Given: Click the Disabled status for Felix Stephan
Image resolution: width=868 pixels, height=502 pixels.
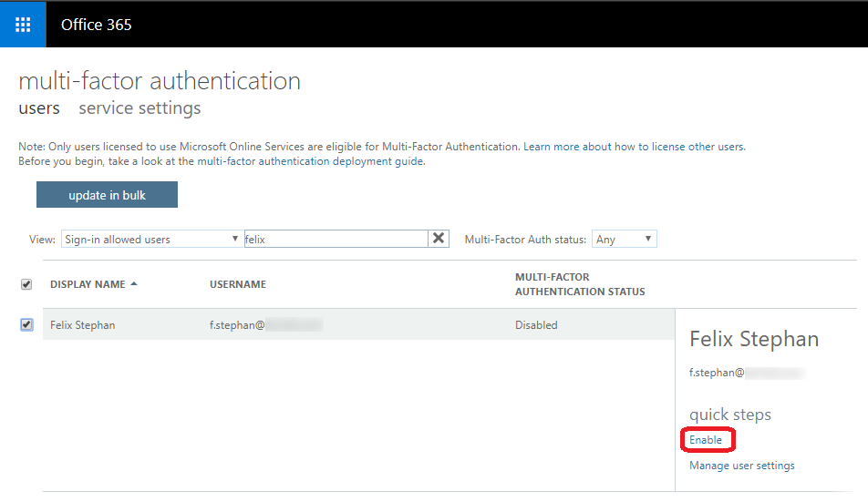Looking at the screenshot, I should pyautogui.click(x=536, y=325).
